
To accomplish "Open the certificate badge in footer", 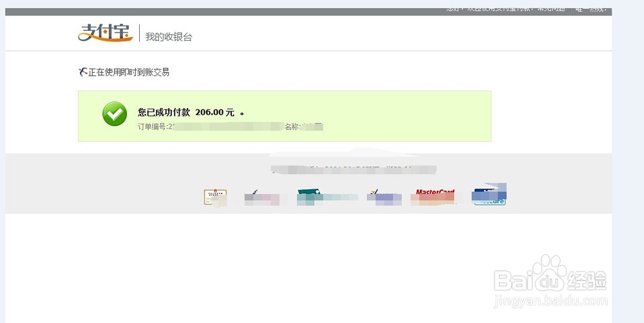I will tap(215, 198).
